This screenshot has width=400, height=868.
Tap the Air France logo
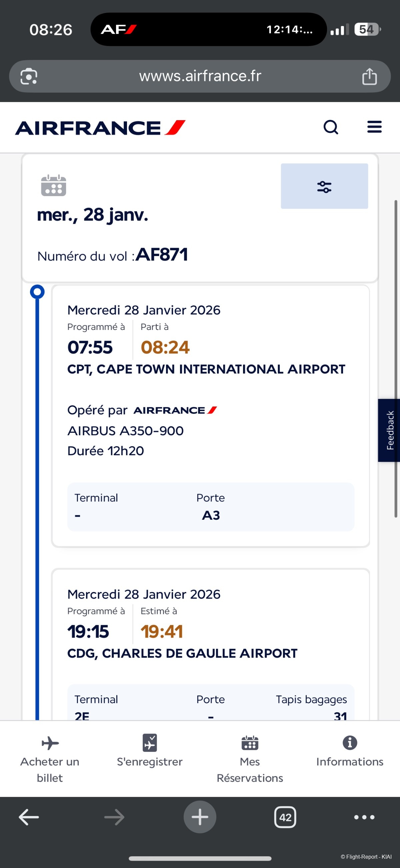100,128
